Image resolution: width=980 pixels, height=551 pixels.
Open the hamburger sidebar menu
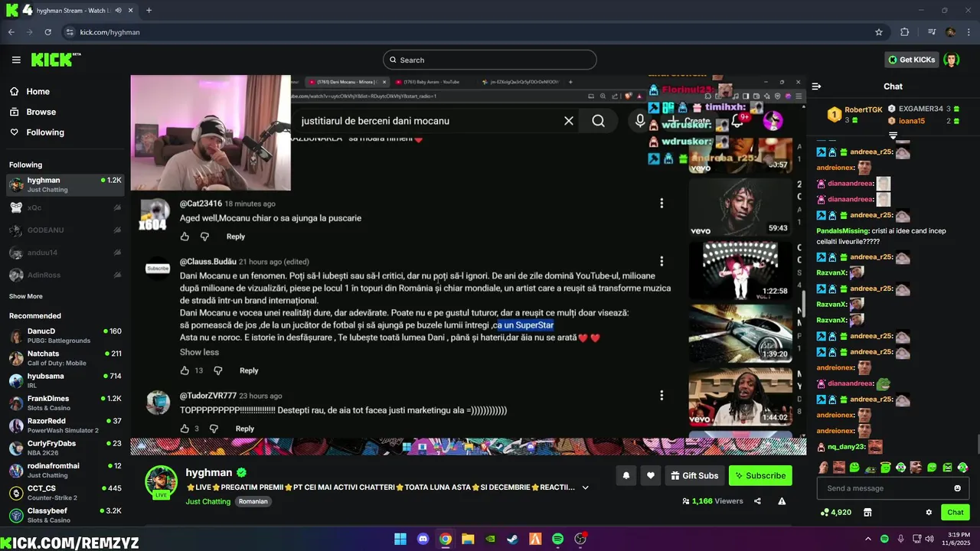click(16, 60)
